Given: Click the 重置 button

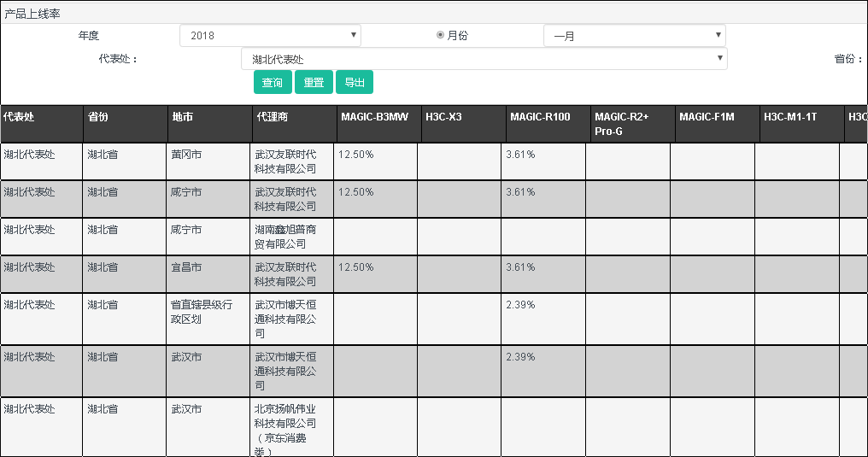Looking at the screenshot, I should pos(314,82).
